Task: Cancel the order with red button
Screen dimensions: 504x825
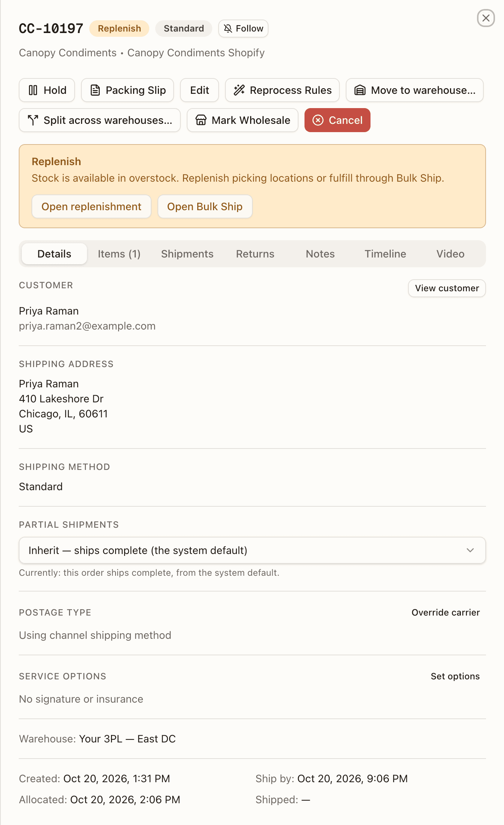Action: pyautogui.click(x=337, y=120)
